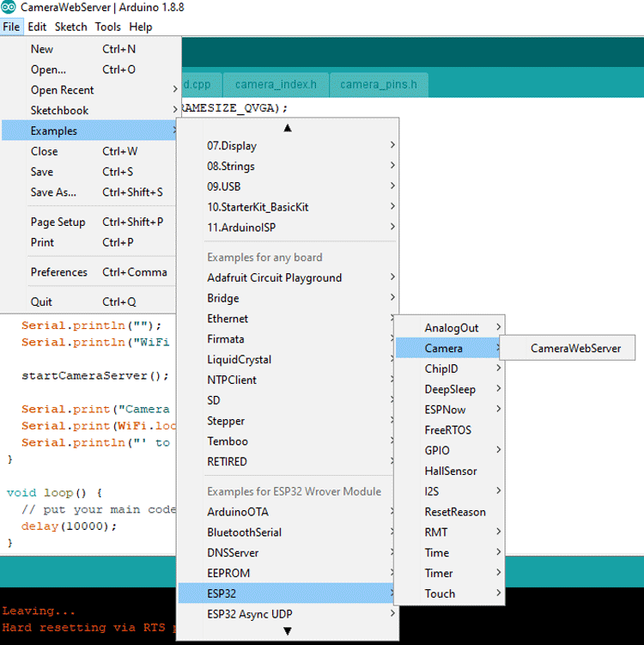Open the Firmata examples entry
The width and height of the screenshot is (644, 645).
[x=287, y=339]
